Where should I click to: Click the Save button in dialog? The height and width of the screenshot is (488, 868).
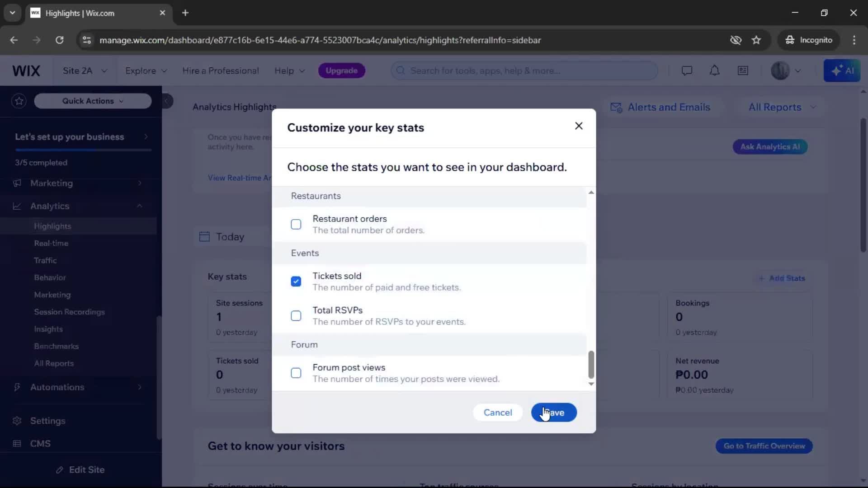[554, 413]
